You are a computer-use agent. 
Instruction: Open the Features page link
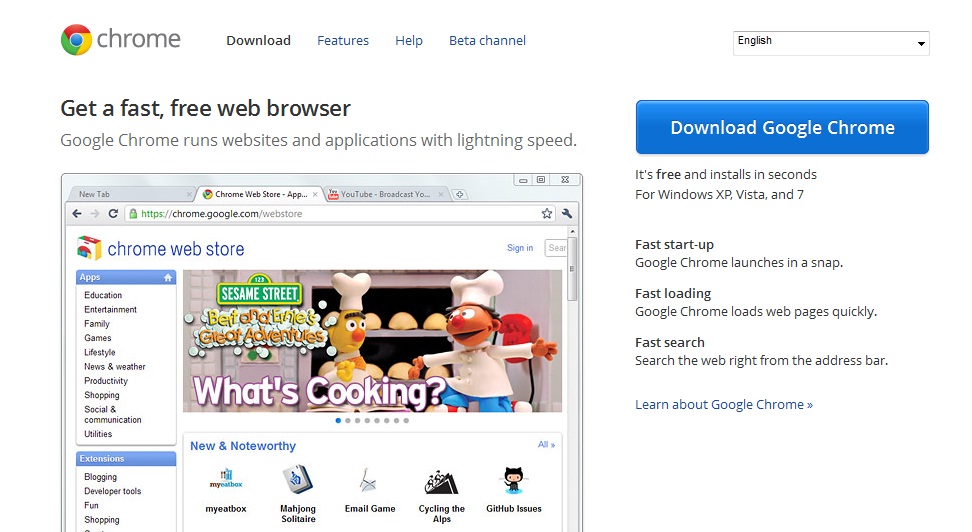[x=343, y=40]
